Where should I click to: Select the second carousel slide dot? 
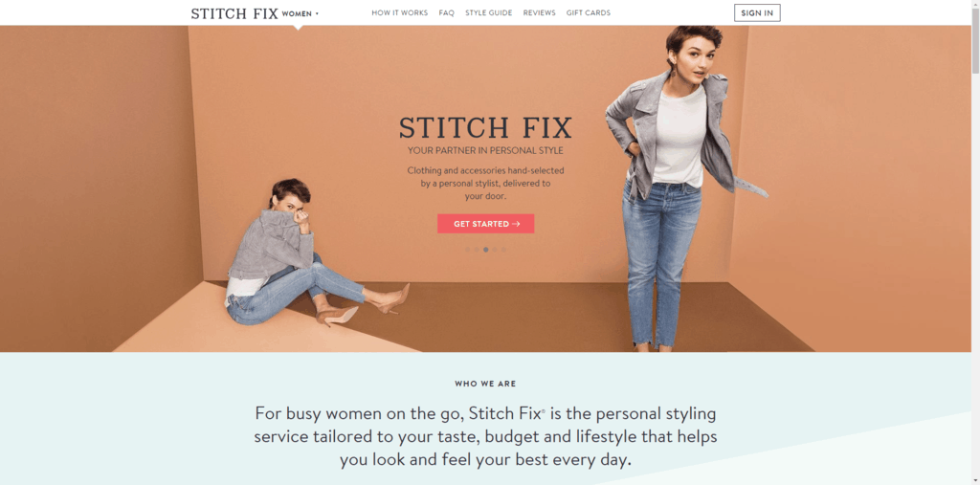click(477, 250)
